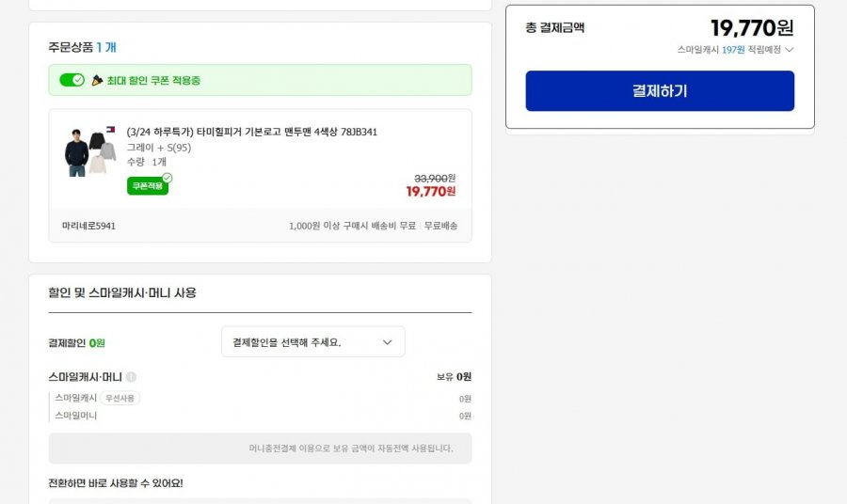847x504 pixels.
Task: Click the chevron in the payment discount dropdown
Action: point(387,342)
